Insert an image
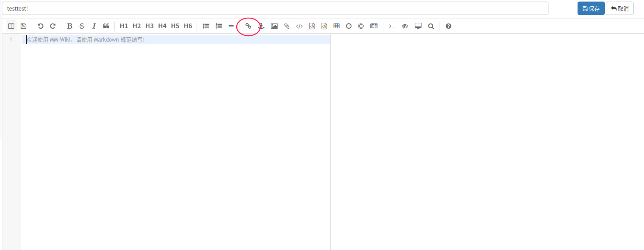644x250 pixels. (x=274, y=26)
